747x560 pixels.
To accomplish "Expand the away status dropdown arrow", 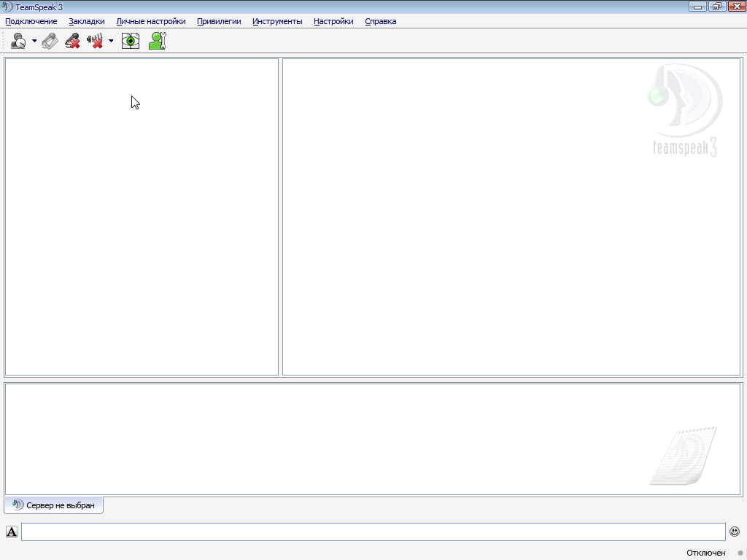I will (34, 41).
